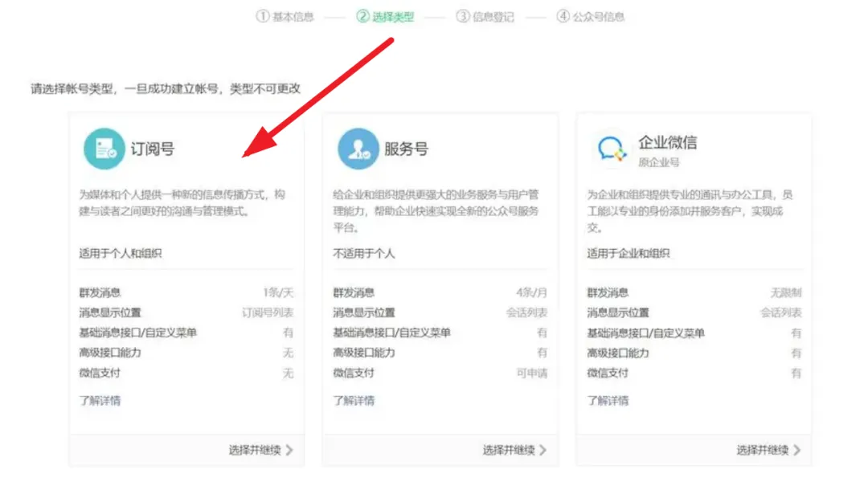Click the 订阅号 teal document icon

tap(104, 149)
